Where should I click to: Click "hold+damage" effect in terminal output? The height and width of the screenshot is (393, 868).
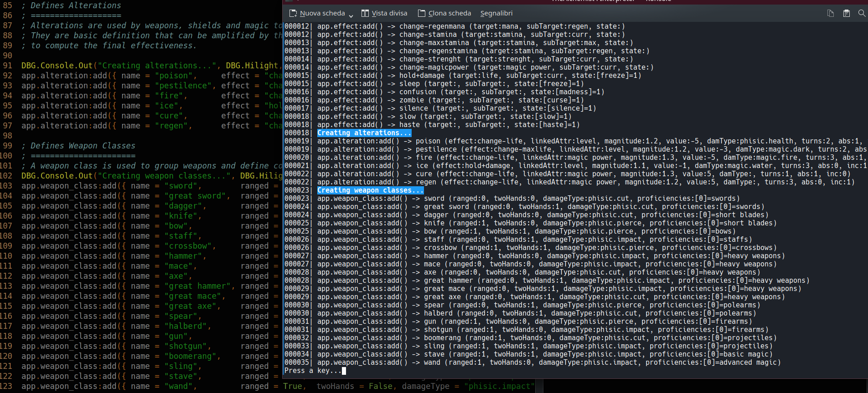(x=422, y=76)
